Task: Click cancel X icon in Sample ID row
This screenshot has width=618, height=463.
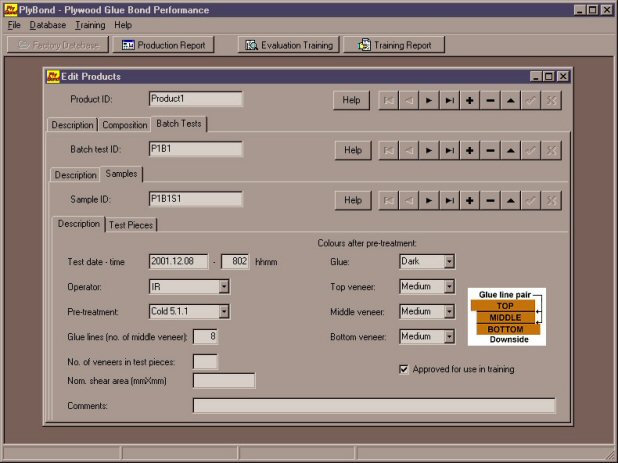Action: point(551,201)
